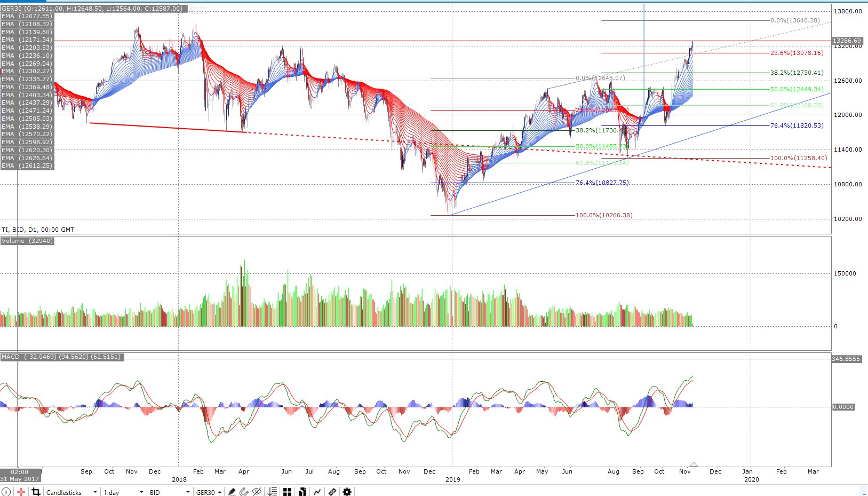Click the 76.4%(11820.53) Fibonacci label
This screenshot has width=868, height=496.
click(797, 125)
